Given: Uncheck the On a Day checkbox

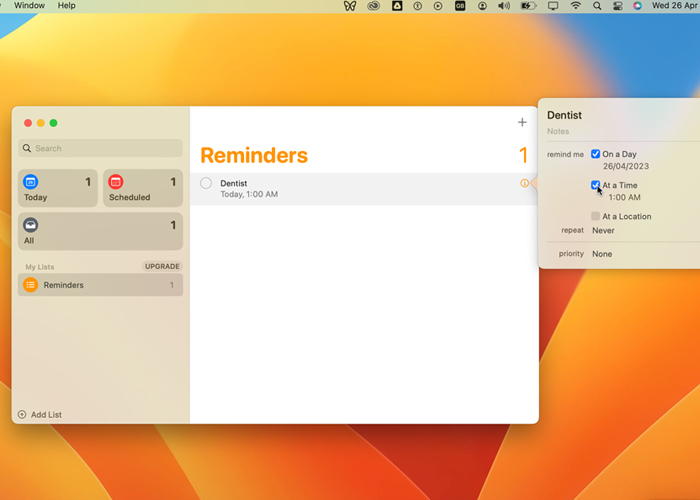Looking at the screenshot, I should click(x=595, y=154).
